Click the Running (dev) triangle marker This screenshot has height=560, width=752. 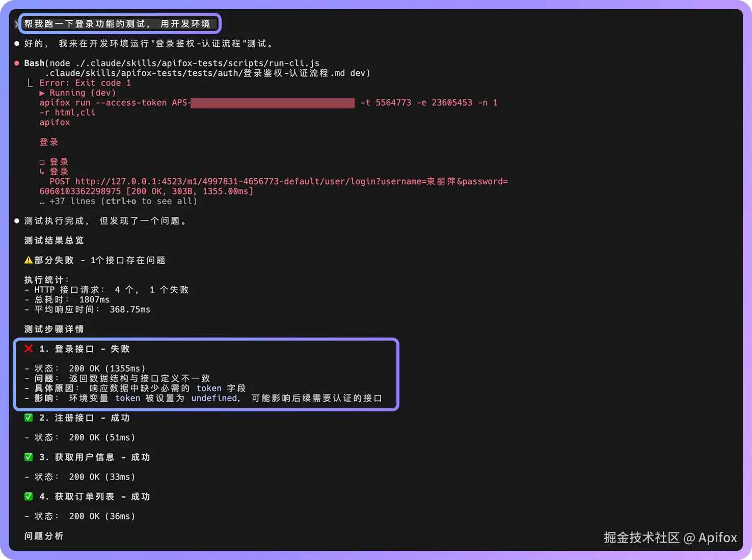click(42, 93)
